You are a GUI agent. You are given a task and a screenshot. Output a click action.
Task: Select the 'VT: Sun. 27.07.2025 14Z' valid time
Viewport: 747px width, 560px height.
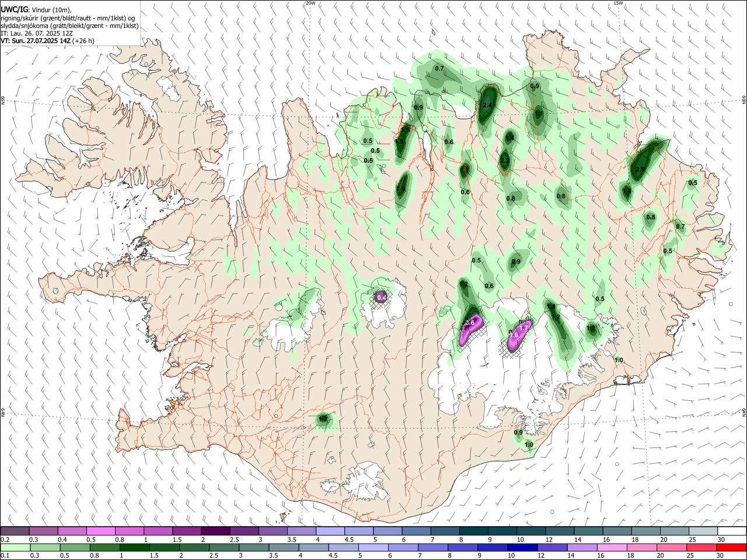(x=36, y=41)
